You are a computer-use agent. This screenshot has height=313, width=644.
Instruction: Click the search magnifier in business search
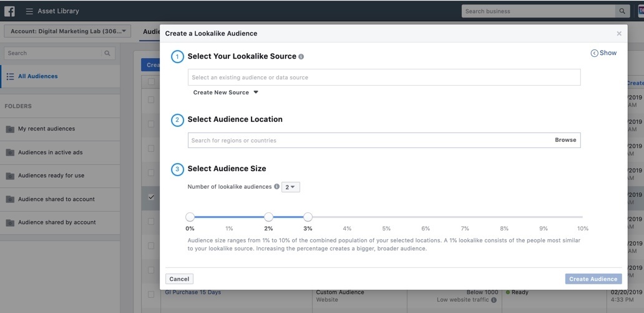pyautogui.click(x=622, y=11)
